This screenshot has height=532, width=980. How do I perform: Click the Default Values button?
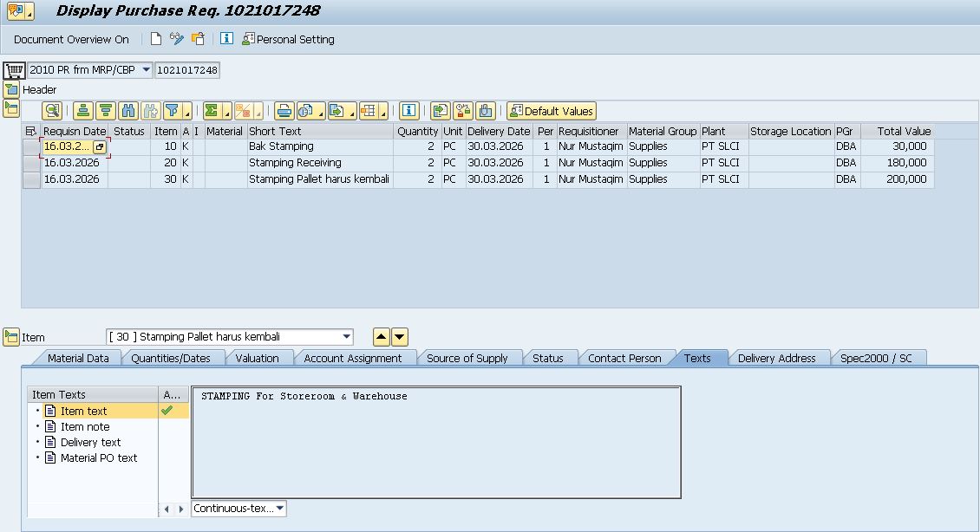(552, 111)
